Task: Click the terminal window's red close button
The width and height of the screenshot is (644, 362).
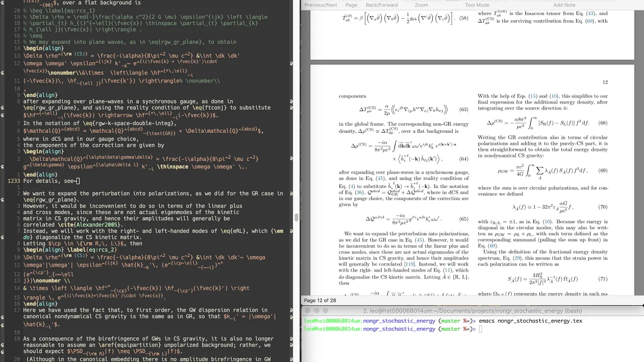Action: click(308, 311)
